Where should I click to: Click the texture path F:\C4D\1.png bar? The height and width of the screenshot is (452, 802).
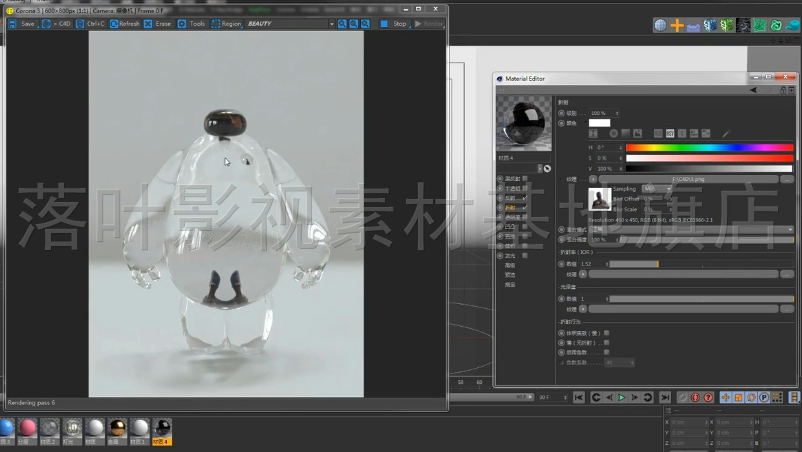click(x=688, y=179)
